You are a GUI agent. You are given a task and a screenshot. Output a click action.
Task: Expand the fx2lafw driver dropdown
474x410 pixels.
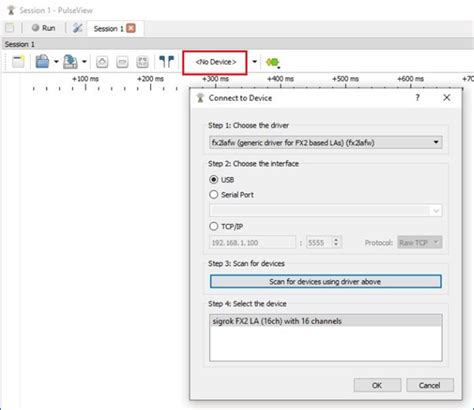point(326,143)
